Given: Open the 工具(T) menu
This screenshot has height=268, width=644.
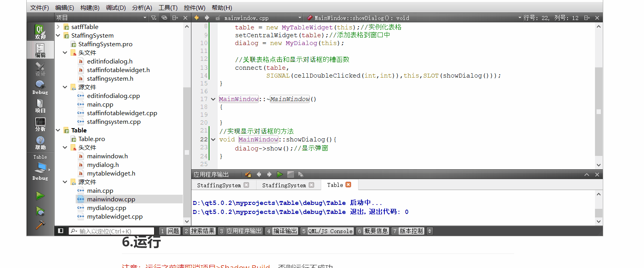Looking at the screenshot, I should coord(168,7).
